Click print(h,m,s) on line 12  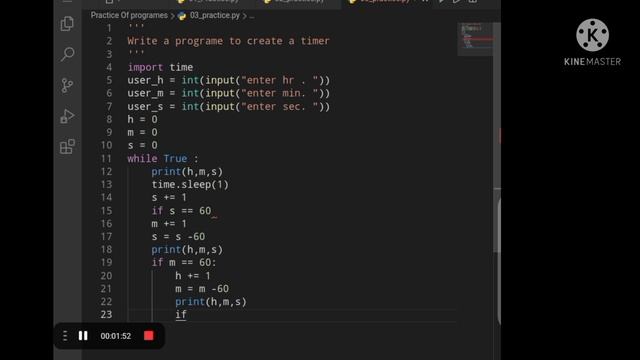[187, 171]
